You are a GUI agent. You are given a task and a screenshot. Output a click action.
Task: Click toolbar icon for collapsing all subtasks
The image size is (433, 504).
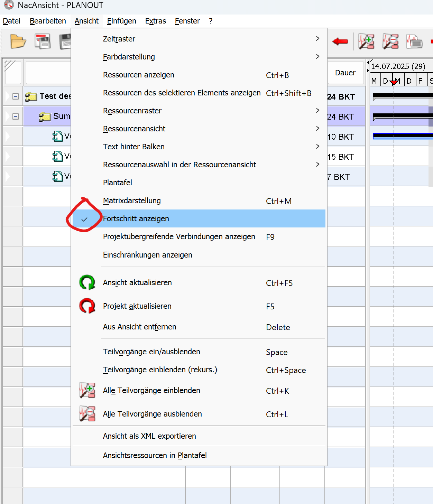coord(390,41)
